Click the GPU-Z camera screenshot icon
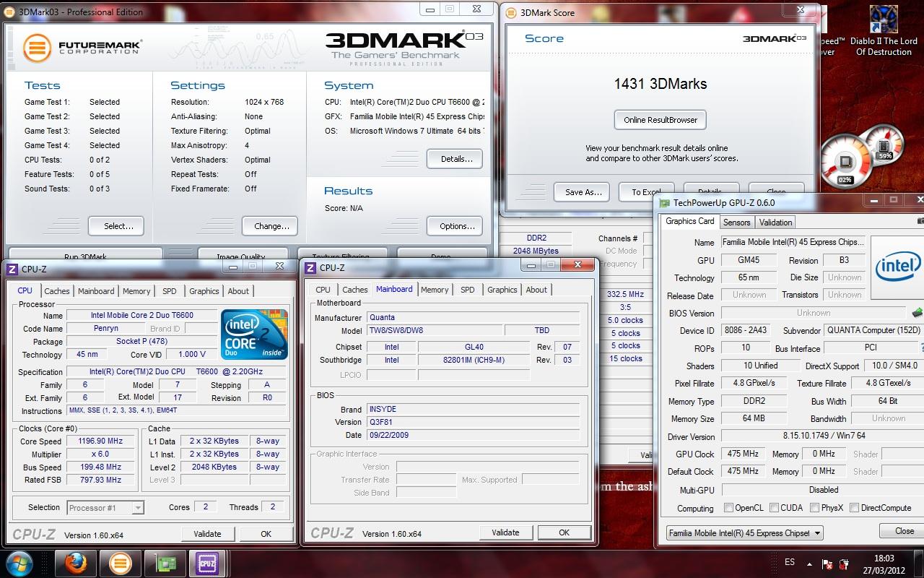This screenshot has width=924, height=578. [x=920, y=221]
